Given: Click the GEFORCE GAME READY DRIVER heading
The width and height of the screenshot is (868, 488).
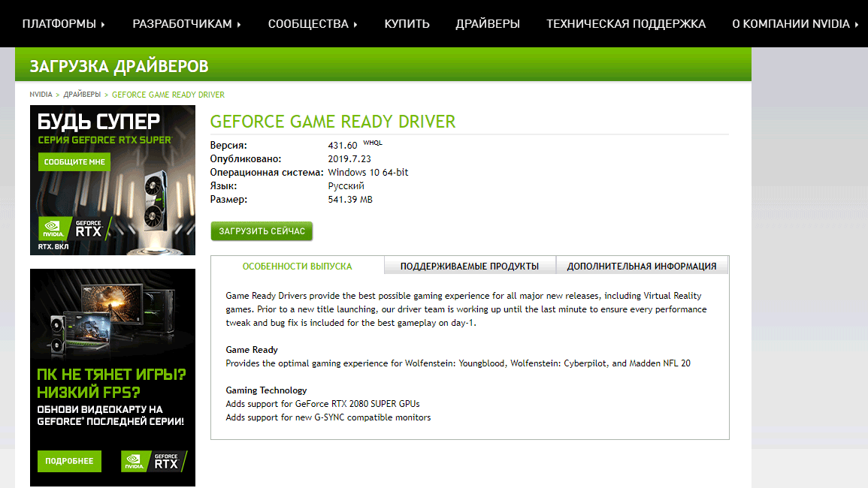Looking at the screenshot, I should [333, 121].
